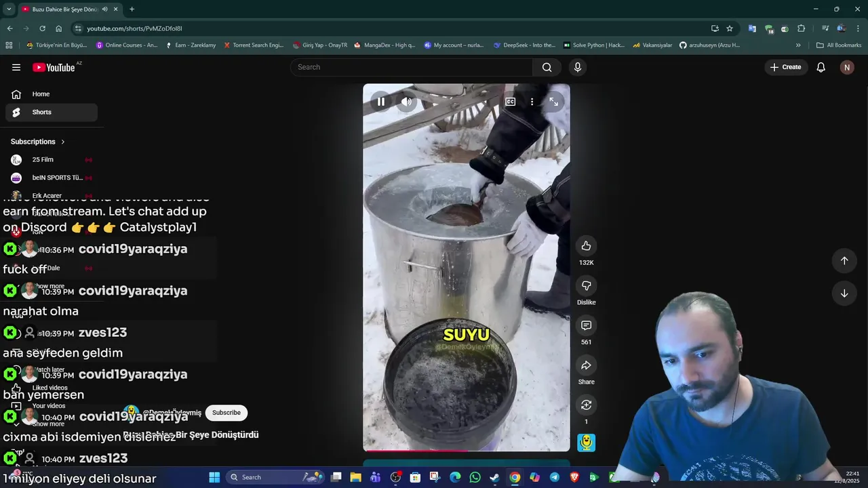The width and height of the screenshot is (868, 488).
Task: Open Microsoft Edge from the taskbar
Action: pyautogui.click(x=455, y=477)
